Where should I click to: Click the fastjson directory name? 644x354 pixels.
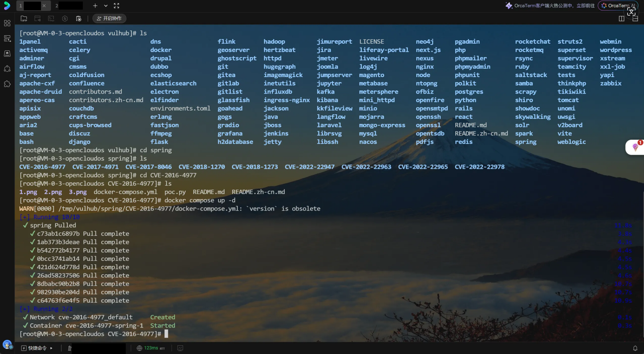[x=164, y=125]
